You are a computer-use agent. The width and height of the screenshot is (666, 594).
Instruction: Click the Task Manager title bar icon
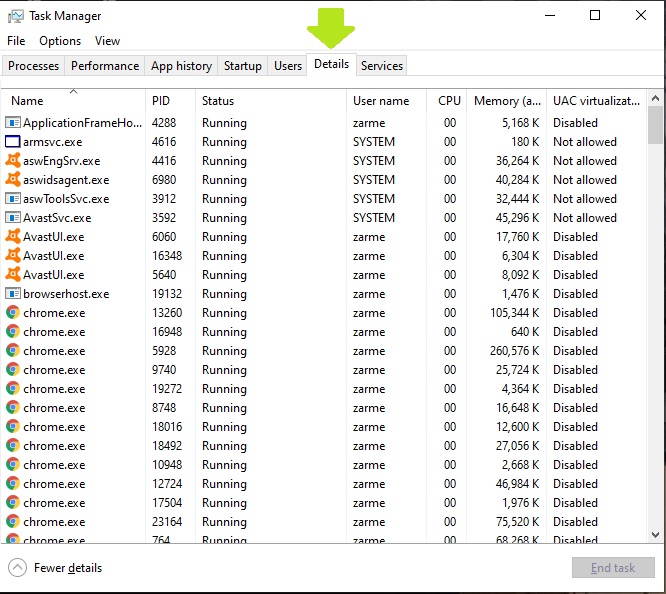click(16, 16)
